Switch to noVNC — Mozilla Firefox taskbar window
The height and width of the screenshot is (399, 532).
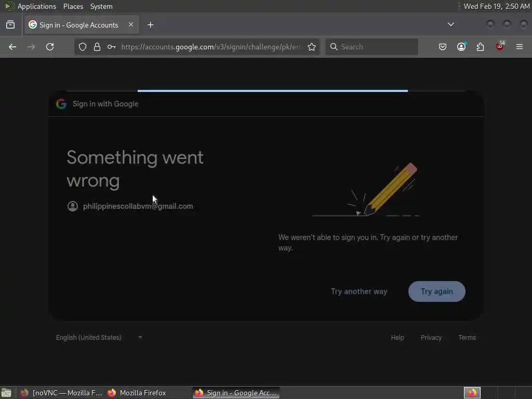click(61, 393)
